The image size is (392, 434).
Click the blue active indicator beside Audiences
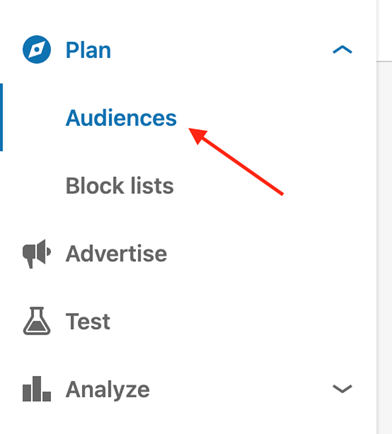click(x=1, y=117)
